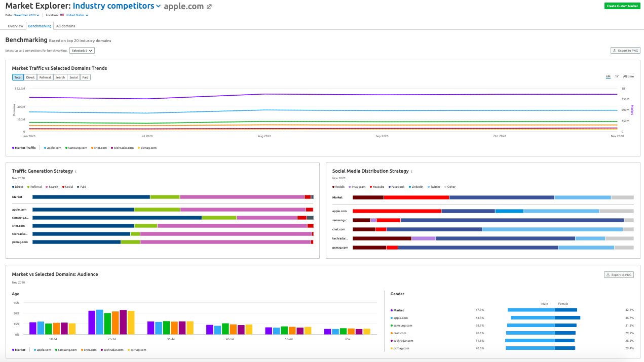644x362 pixels.
Task: Switch to the Overview tab
Action: click(x=15, y=26)
